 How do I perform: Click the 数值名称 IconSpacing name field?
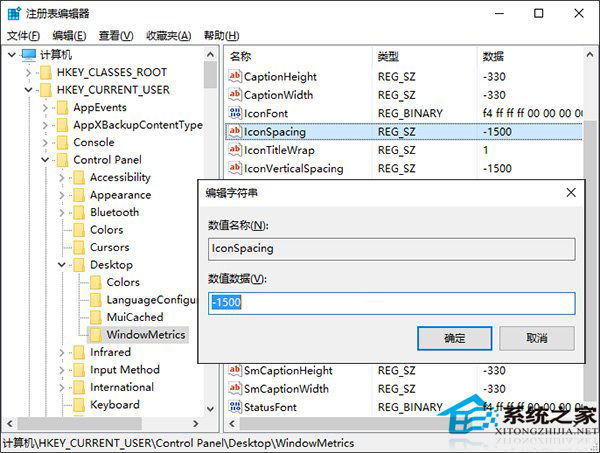pyautogui.click(x=391, y=249)
